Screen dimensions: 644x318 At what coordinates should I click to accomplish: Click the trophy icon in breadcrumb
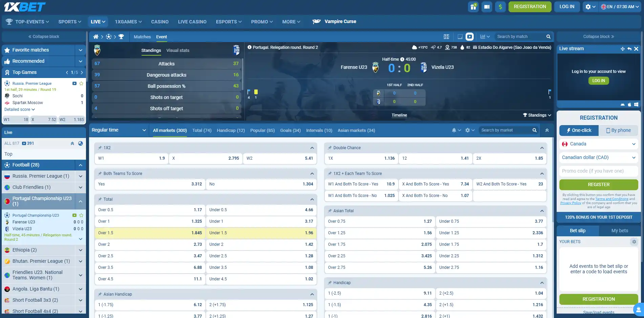point(121,37)
